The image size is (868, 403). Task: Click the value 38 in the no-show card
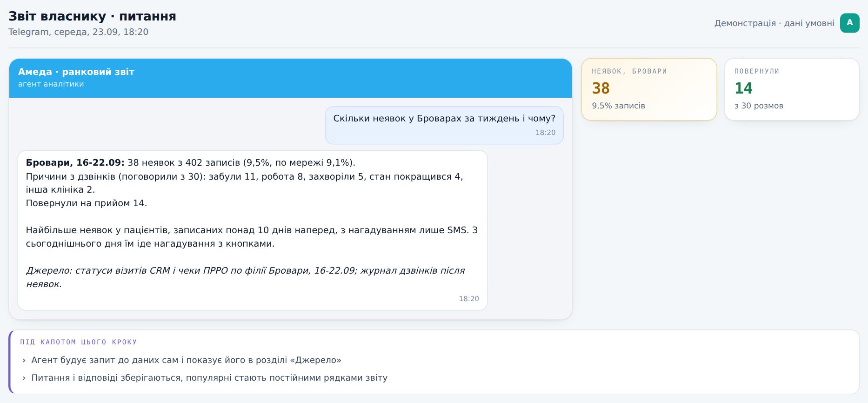click(x=601, y=88)
